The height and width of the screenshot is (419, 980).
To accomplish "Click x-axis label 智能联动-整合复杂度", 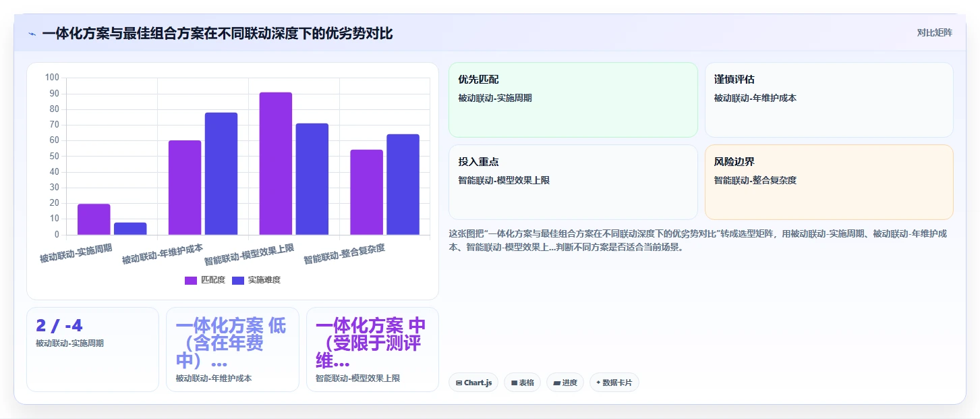I will pyautogui.click(x=344, y=254).
